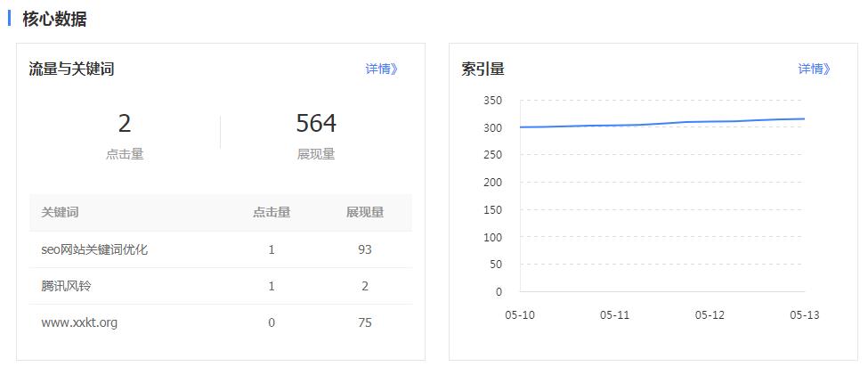This screenshot has width=868, height=375.
Task: Click impression count 93 for seo网站关键词优化
Action: [365, 249]
